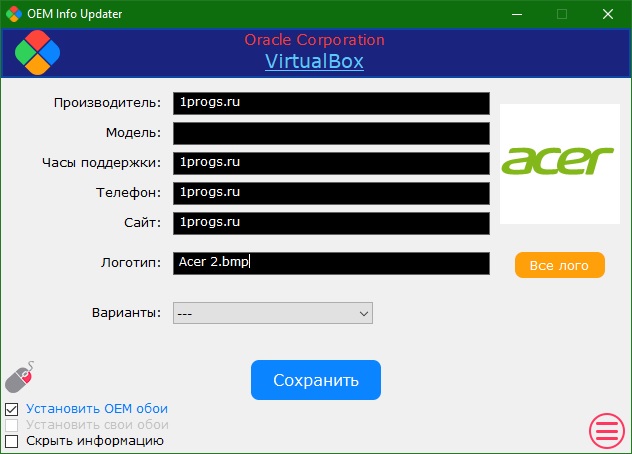The height and width of the screenshot is (454, 632).
Task: Click the 'Телефон' input field
Action: 331,193
